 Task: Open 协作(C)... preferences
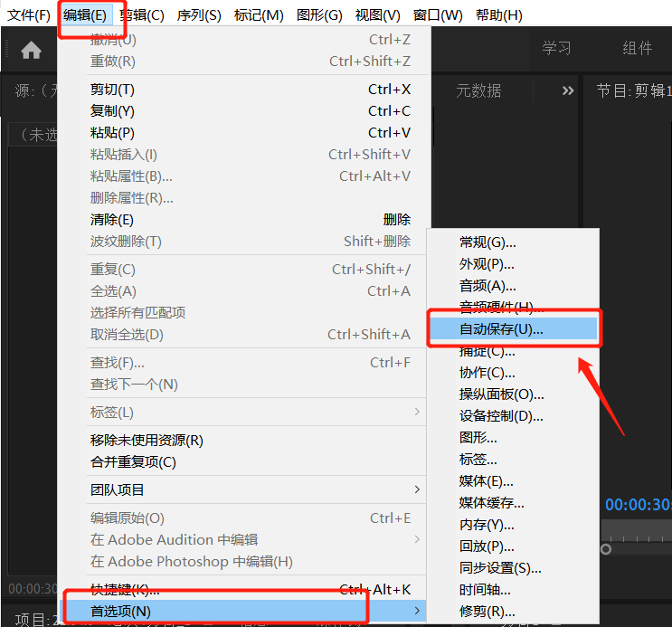(x=513, y=373)
